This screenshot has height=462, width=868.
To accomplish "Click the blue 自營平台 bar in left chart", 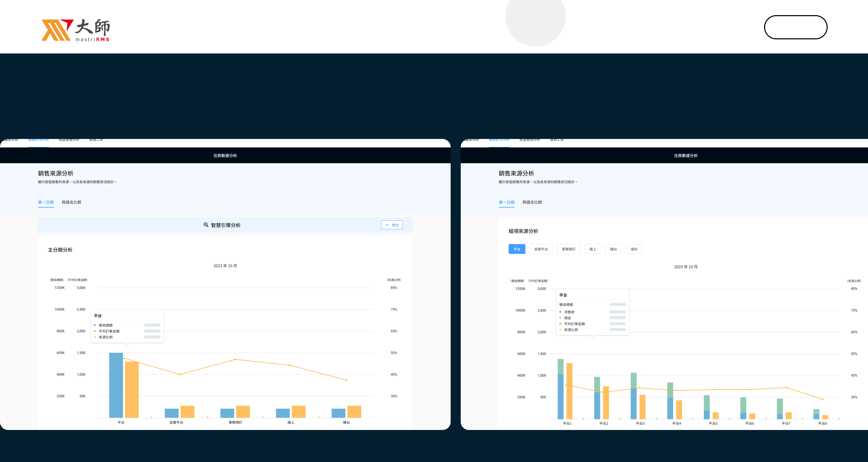I will 171,413.
